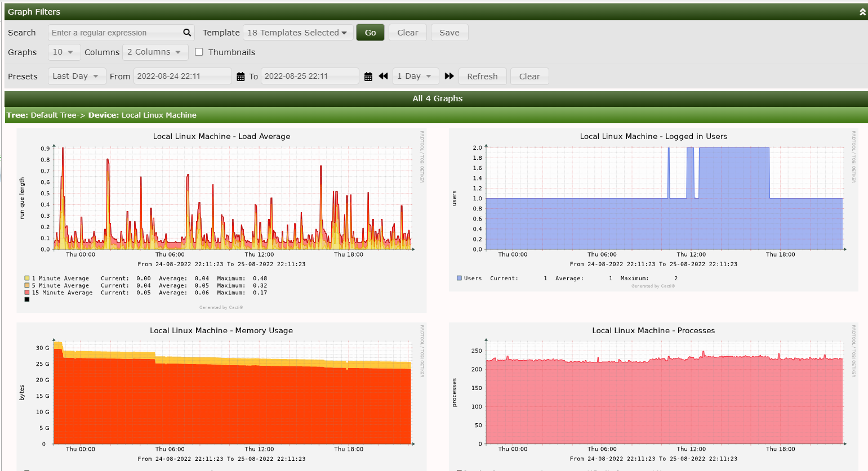The height and width of the screenshot is (471, 868).
Task: Click the Memory Usage graph
Action: [x=221, y=397]
